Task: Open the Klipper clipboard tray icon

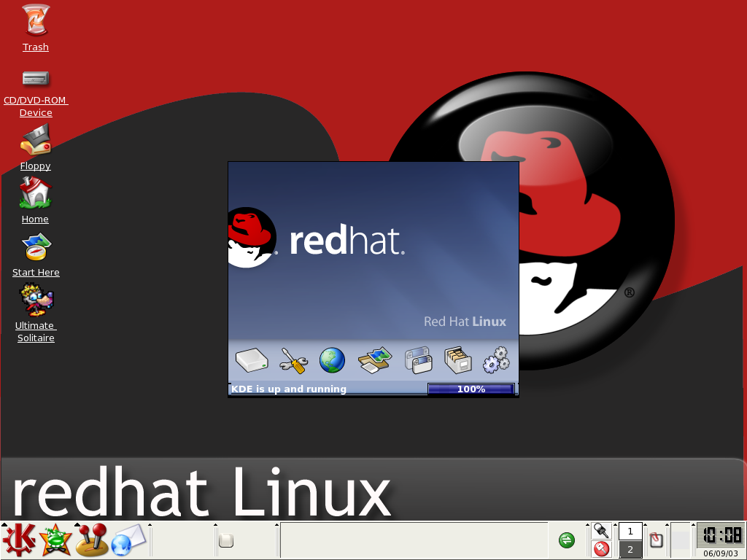Action: coord(656,540)
